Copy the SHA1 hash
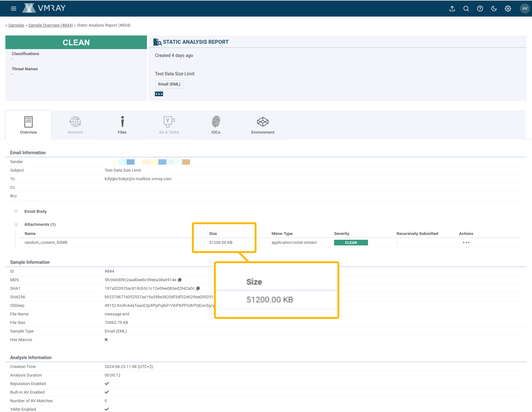Image resolution: width=532 pixels, height=412 pixels. click(x=198, y=288)
